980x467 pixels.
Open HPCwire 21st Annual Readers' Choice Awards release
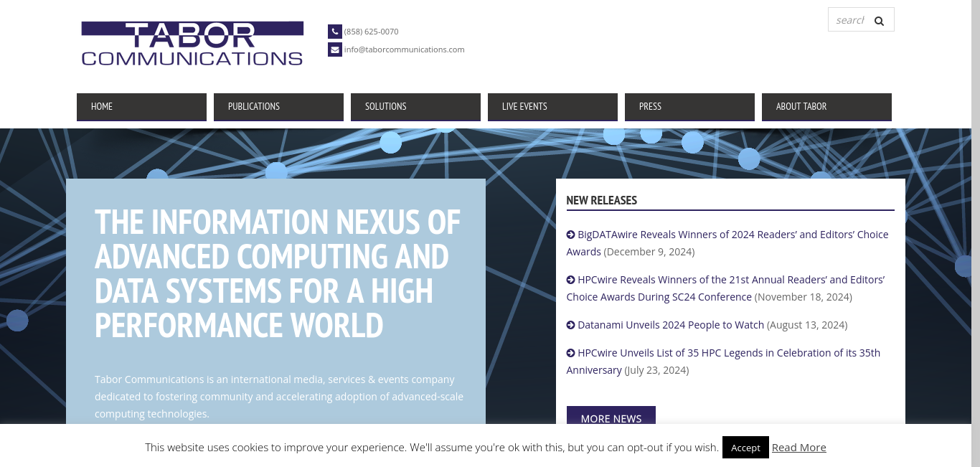[725, 288]
